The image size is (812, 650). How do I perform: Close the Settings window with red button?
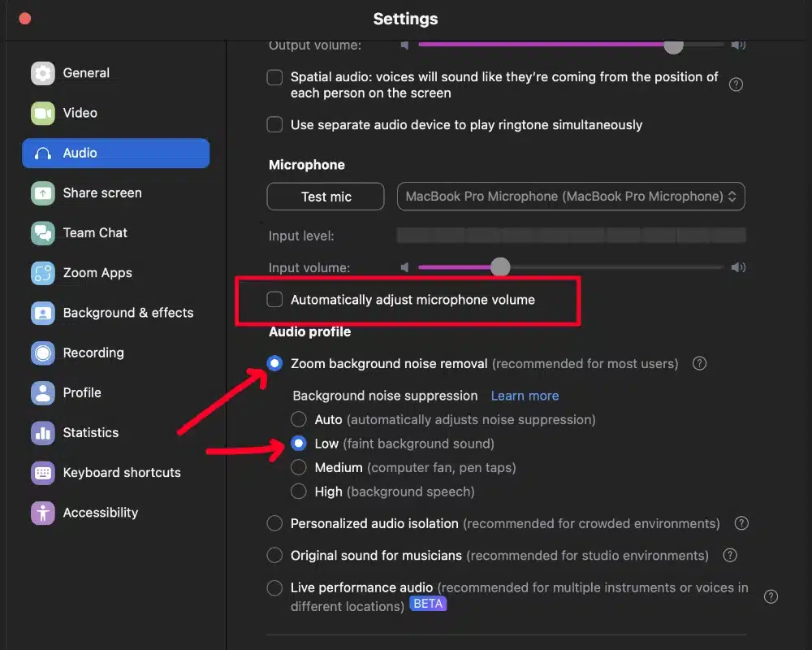[24, 19]
